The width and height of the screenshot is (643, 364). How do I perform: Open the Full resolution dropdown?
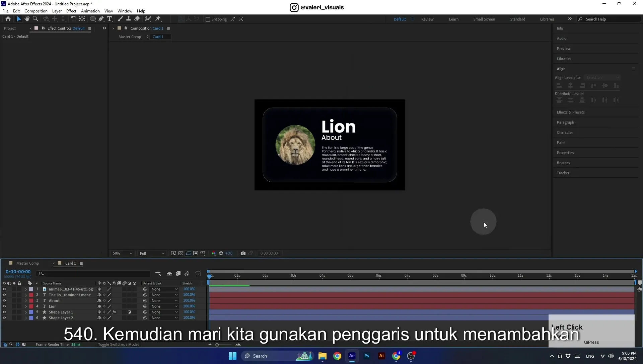click(x=152, y=253)
